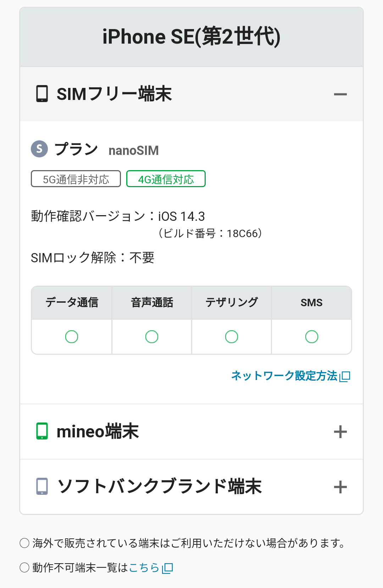Click the ソフトバンクブランド端末 phone icon
Viewport: 383px width, 588px height.
(x=42, y=486)
